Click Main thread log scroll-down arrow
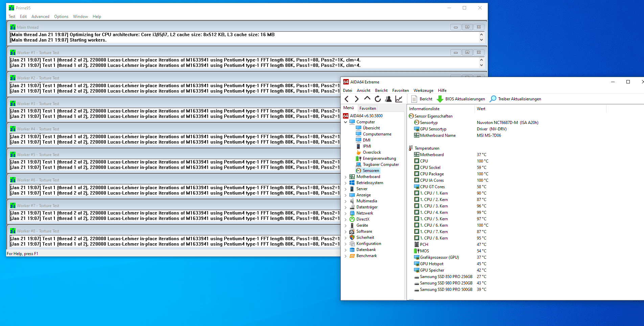 point(481,40)
